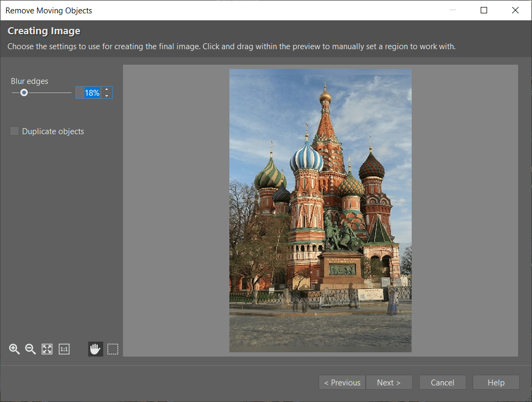Click the Blur edges slider handle
The width and height of the screenshot is (532, 402).
[24, 92]
